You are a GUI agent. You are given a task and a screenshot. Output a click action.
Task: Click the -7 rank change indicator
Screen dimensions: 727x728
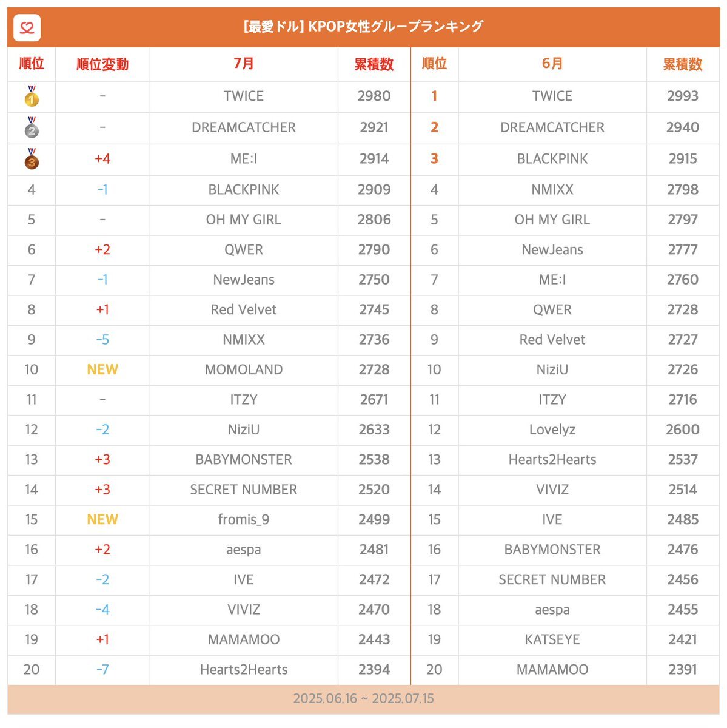[x=102, y=670]
